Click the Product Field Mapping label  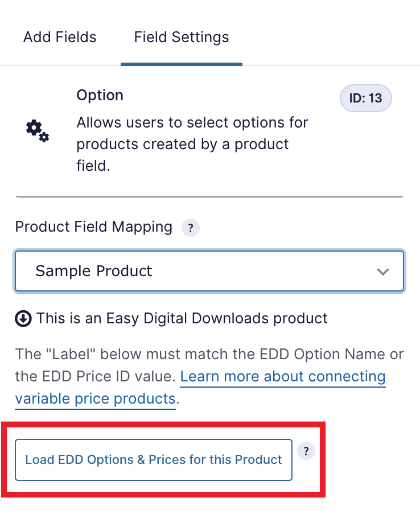94,227
